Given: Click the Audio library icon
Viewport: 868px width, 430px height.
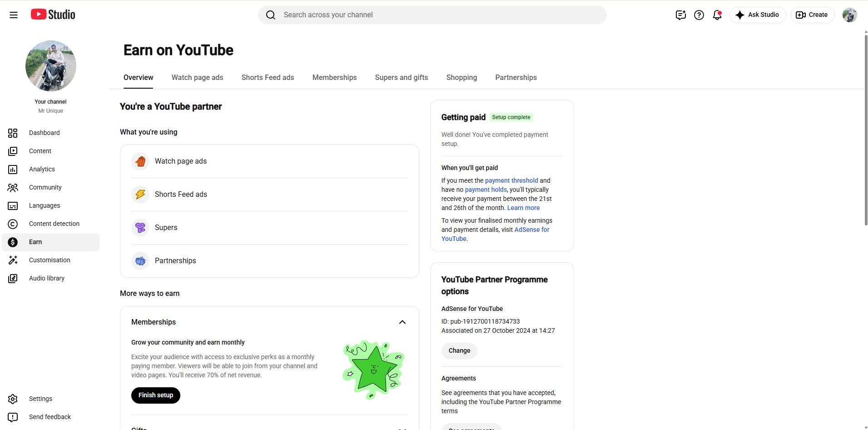Looking at the screenshot, I should [x=13, y=278].
